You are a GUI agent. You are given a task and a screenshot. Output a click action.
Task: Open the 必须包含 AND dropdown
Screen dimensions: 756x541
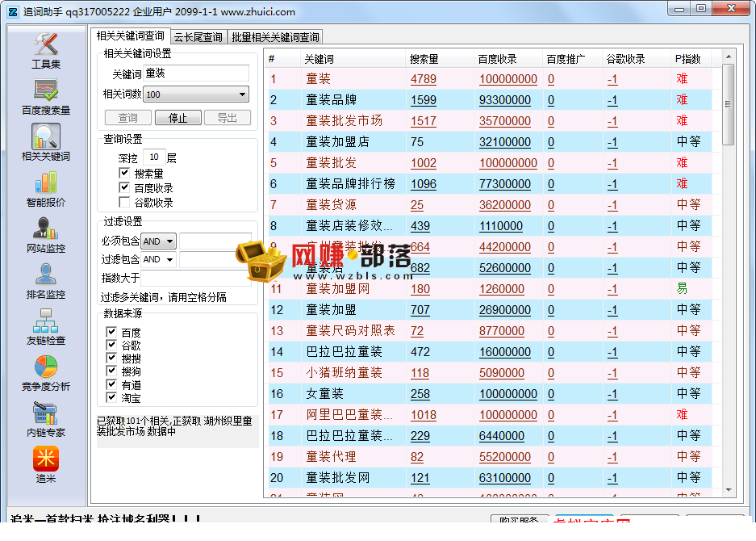(x=159, y=241)
